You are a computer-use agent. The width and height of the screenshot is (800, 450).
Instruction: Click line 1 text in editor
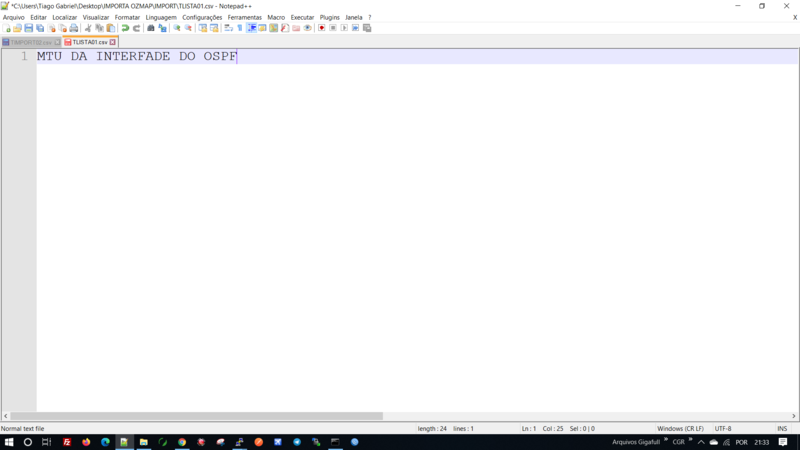137,56
